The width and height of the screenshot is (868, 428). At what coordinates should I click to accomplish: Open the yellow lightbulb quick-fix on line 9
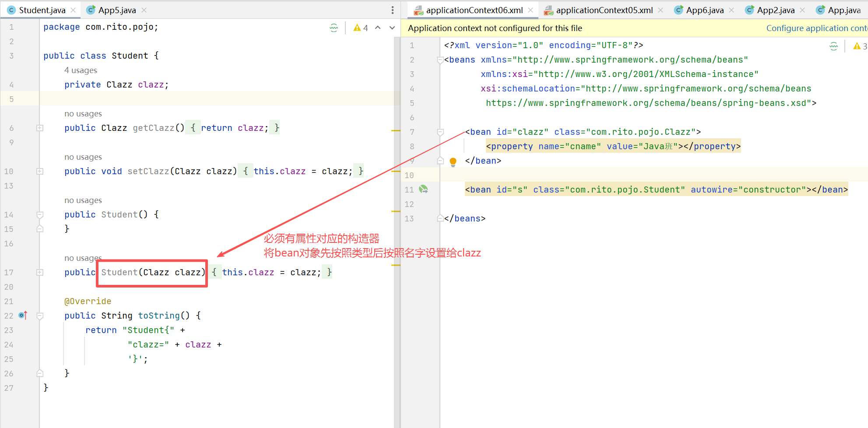(453, 161)
